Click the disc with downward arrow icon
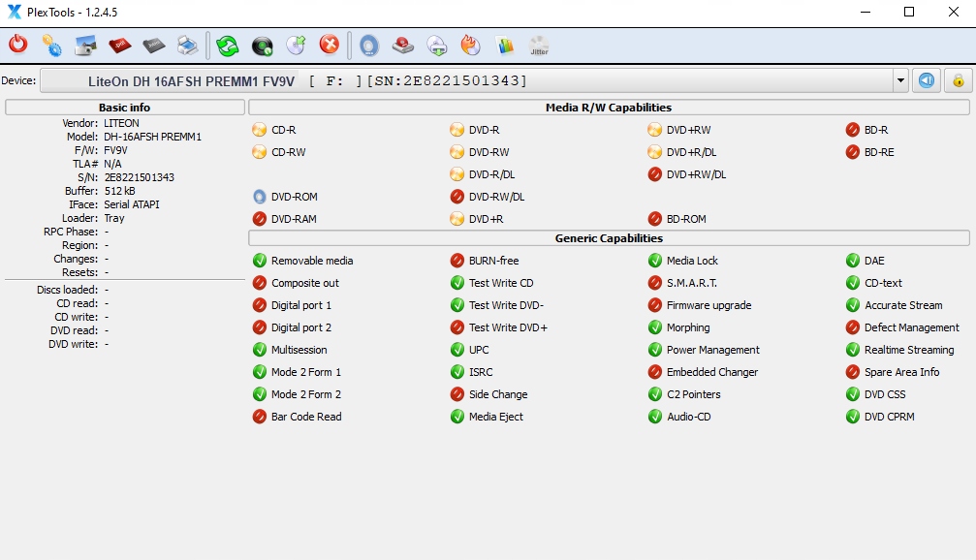Viewport: 976px width, 560px height. click(437, 46)
